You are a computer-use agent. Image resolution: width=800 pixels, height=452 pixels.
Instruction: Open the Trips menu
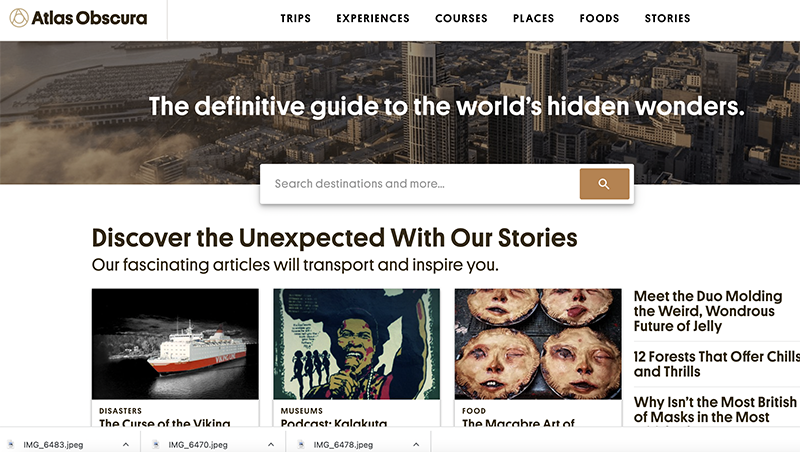coord(295,18)
